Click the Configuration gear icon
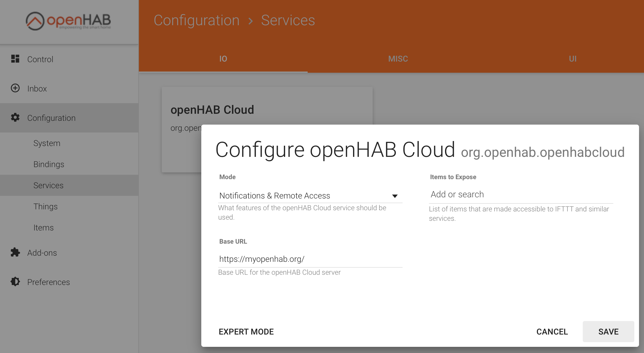The width and height of the screenshot is (644, 353). [x=15, y=118]
